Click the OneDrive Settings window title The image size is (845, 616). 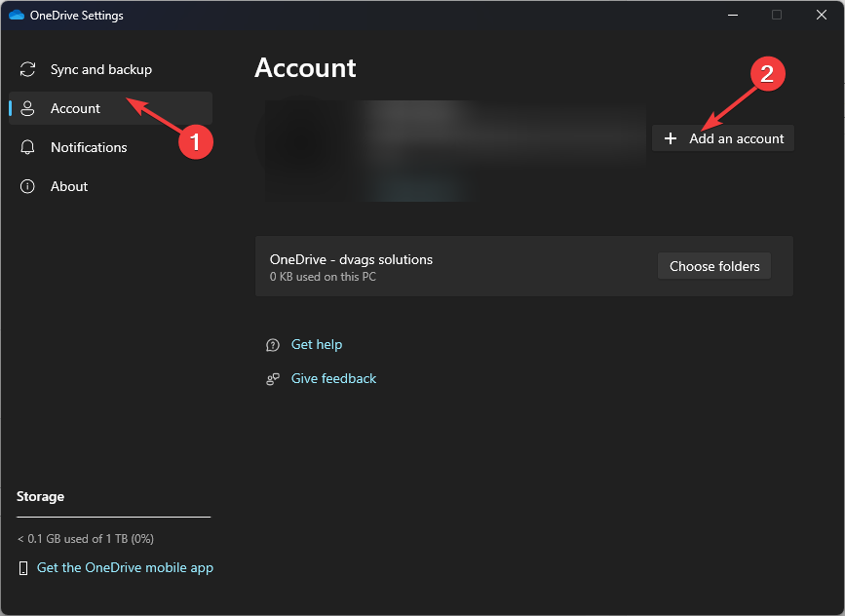[77, 16]
